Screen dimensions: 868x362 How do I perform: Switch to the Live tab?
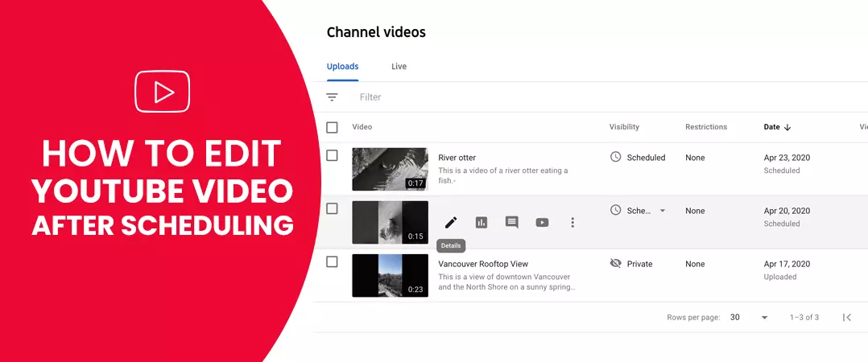point(399,66)
